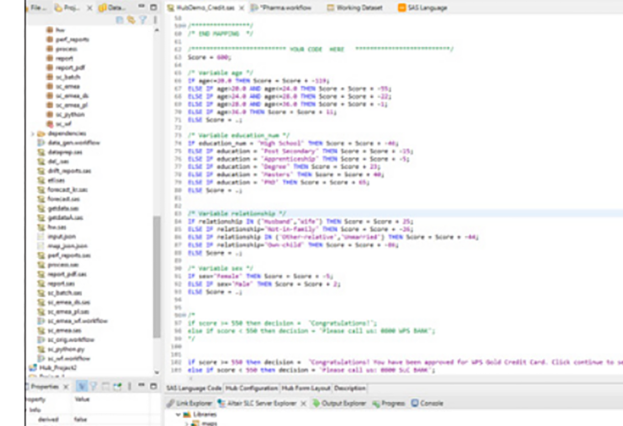Select the Hub Configuration bottom tab
Image resolution: width=623 pixels, height=426 pixels.
251,387
